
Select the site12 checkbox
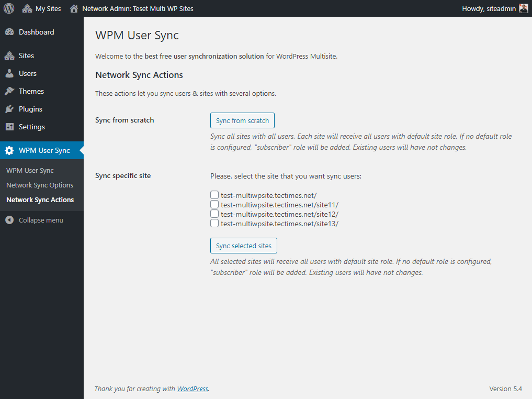tap(214, 214)
